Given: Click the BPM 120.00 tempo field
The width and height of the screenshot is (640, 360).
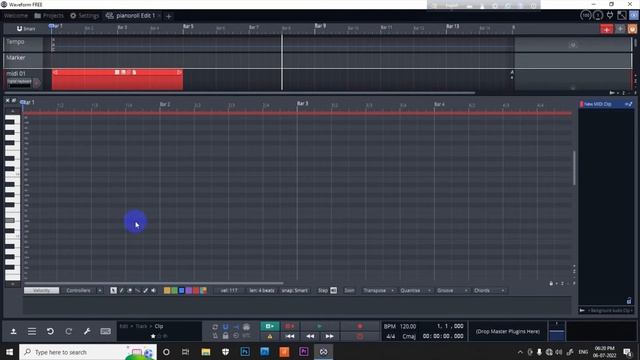Looking at the screenshot, I should coord(400,327).
